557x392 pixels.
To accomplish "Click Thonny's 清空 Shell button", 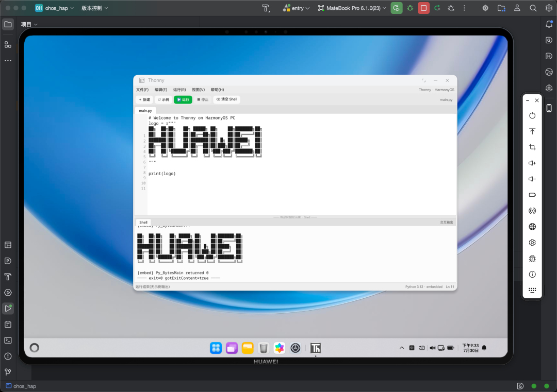I will [226, 99].
